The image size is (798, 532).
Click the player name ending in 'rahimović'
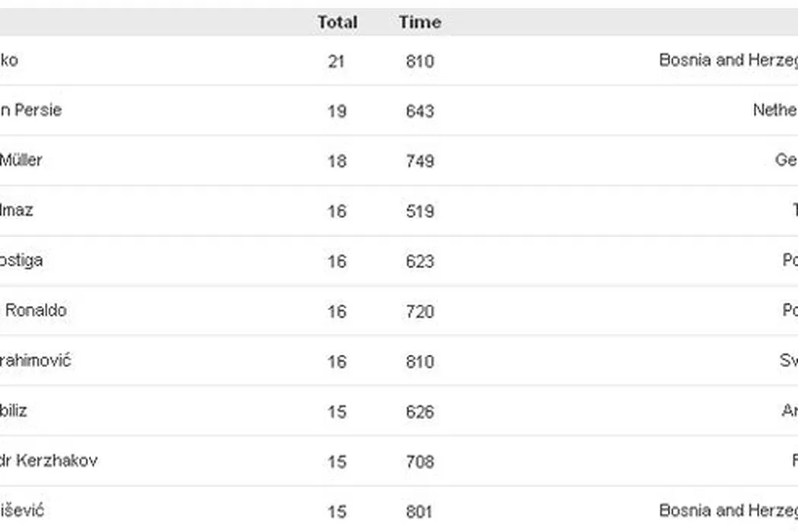pyautogui.click(x=35, y=360)
